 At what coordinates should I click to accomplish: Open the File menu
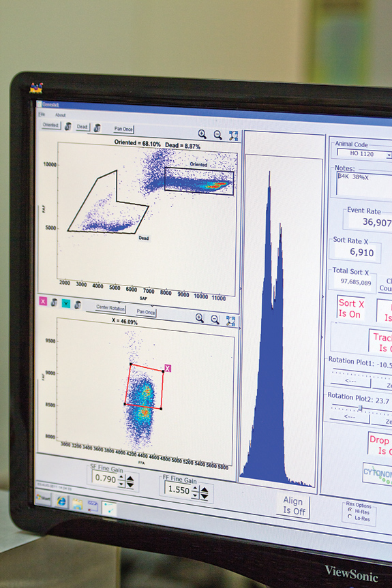[42, 114]
